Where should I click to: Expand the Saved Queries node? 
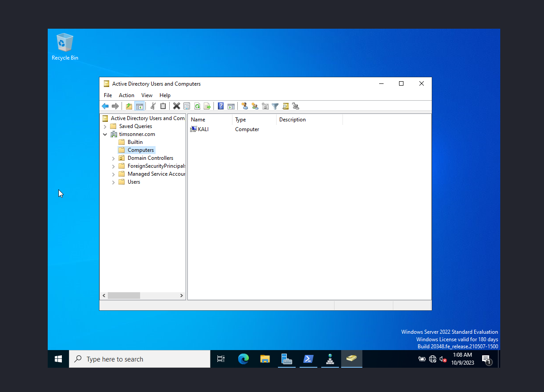click(x=105, y=126)
